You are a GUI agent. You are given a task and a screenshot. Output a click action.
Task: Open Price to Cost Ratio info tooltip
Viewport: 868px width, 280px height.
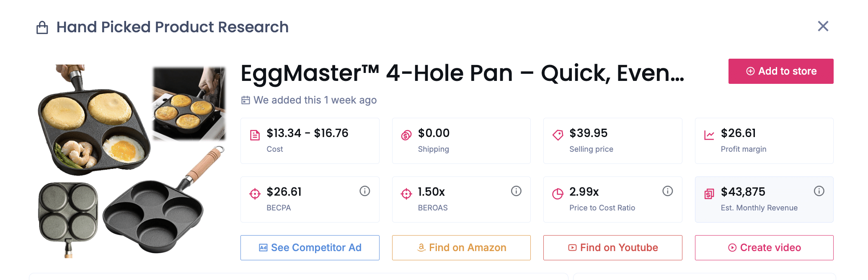pos(668,191)
